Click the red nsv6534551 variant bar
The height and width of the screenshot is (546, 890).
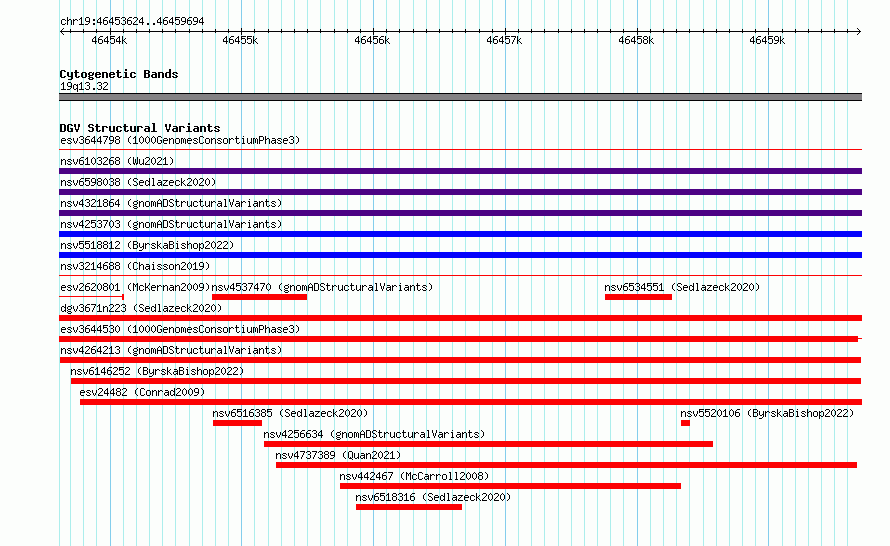(x=639, y=297)
